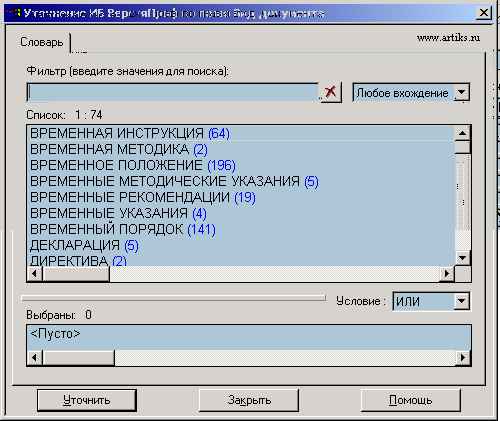Click the Уточнить button
Viewport: 500px width, 421px height.
click(x=87, y=400)
